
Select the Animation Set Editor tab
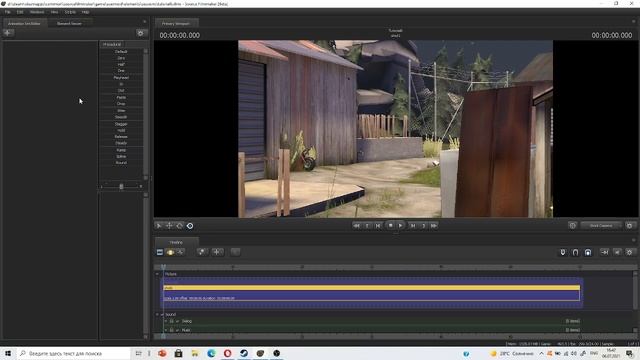click(24, 24)
